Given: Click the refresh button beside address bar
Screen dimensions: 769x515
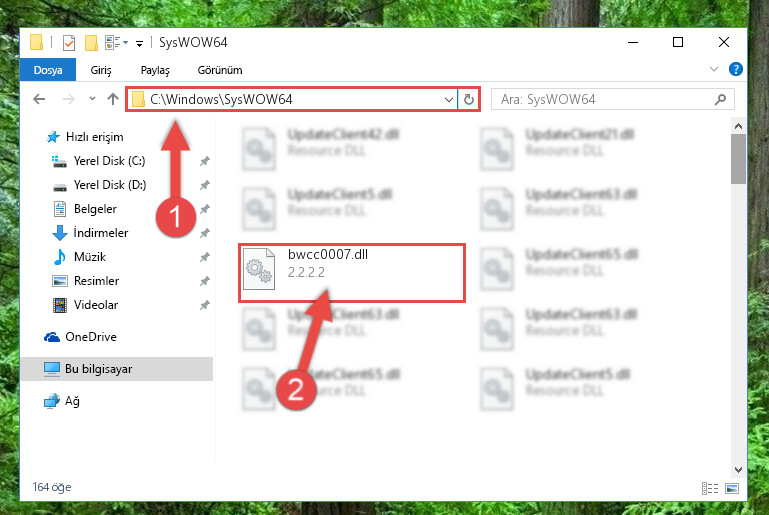Looking at the screenshot, I should [x=468, y=100].
